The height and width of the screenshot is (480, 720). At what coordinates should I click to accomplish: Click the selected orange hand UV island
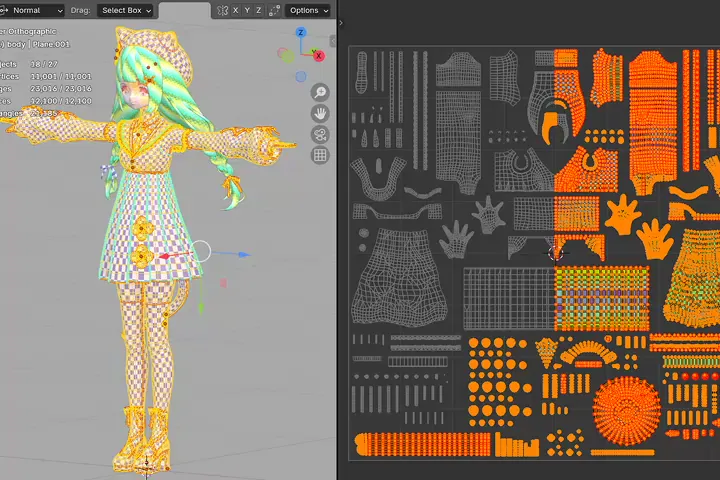[625, 213]
